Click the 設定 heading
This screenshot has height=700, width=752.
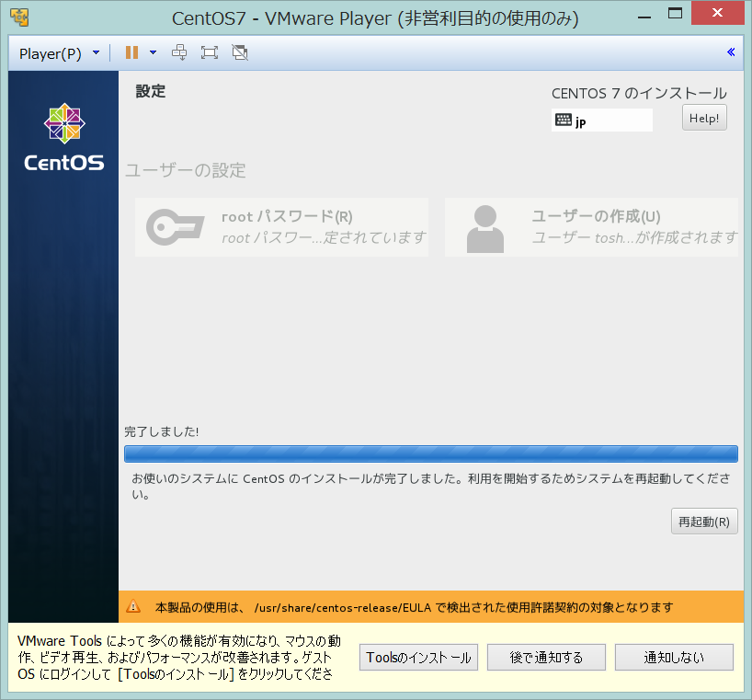click(151, 91)
